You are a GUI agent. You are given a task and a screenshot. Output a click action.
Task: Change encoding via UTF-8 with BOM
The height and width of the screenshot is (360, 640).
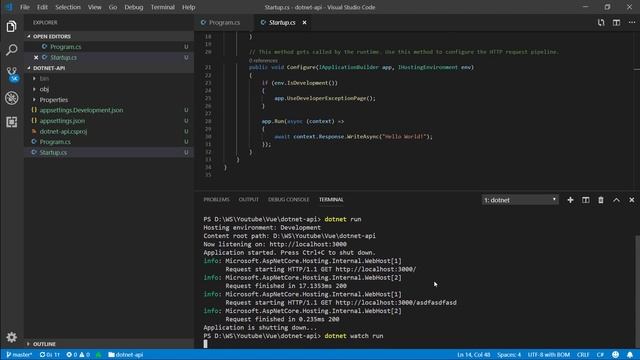pos(549,355)
